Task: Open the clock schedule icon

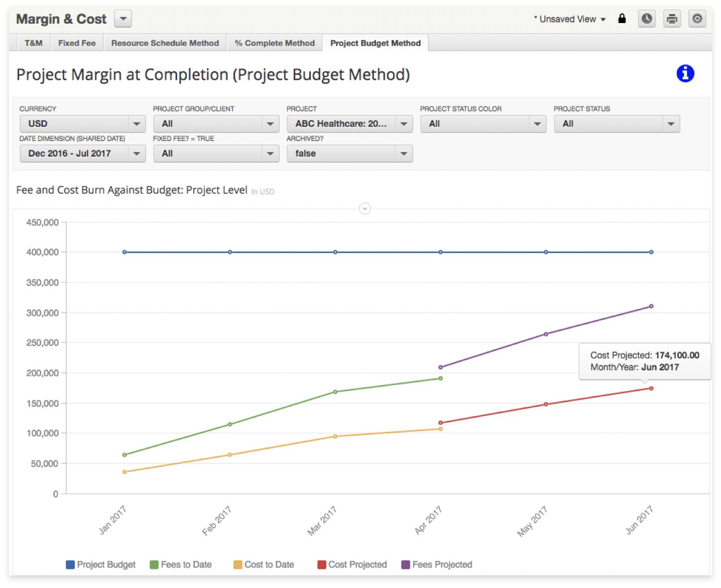Action: (x=647, y=19)
